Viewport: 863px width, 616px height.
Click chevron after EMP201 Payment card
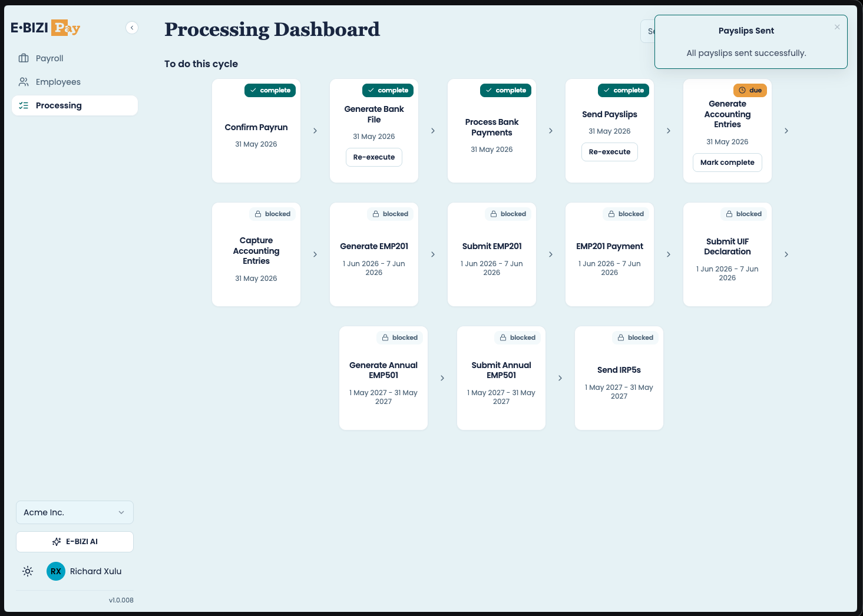tap(669, 254)
